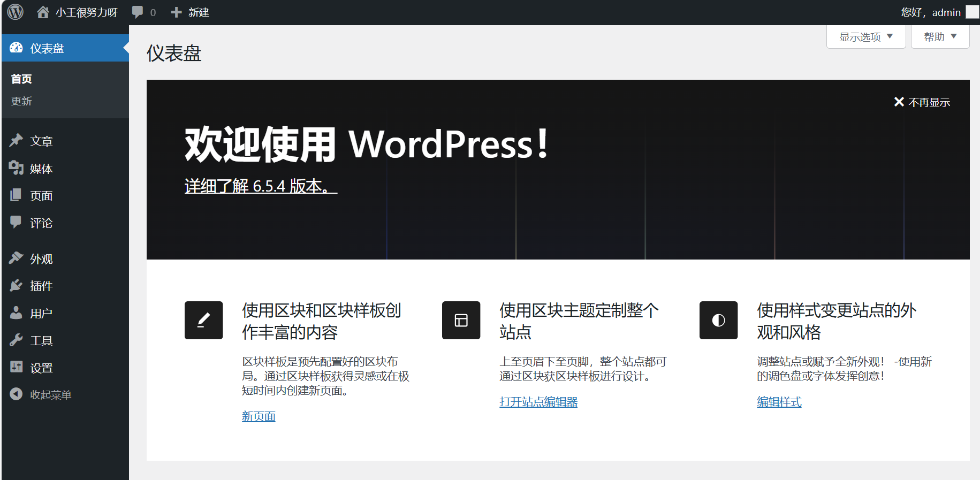This screenshot has height=480, width=980.
Task: Click the plus icon for 新建
Action: tap(176, 12)
